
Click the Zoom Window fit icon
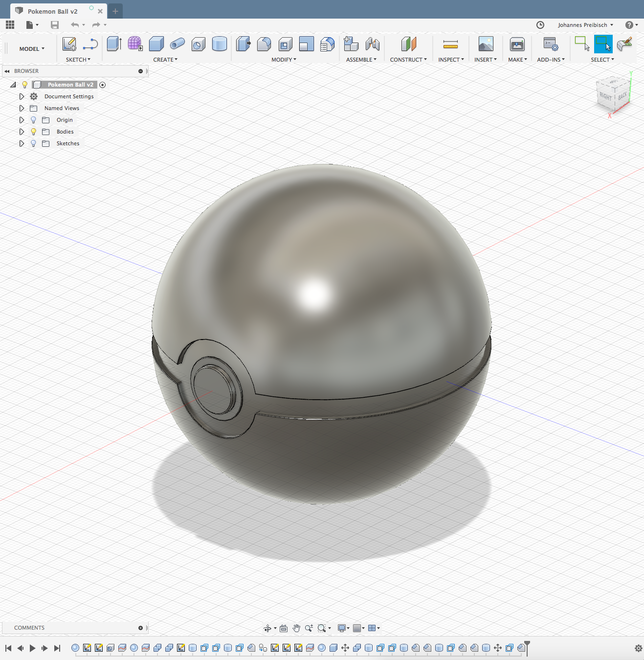point(322,628)
